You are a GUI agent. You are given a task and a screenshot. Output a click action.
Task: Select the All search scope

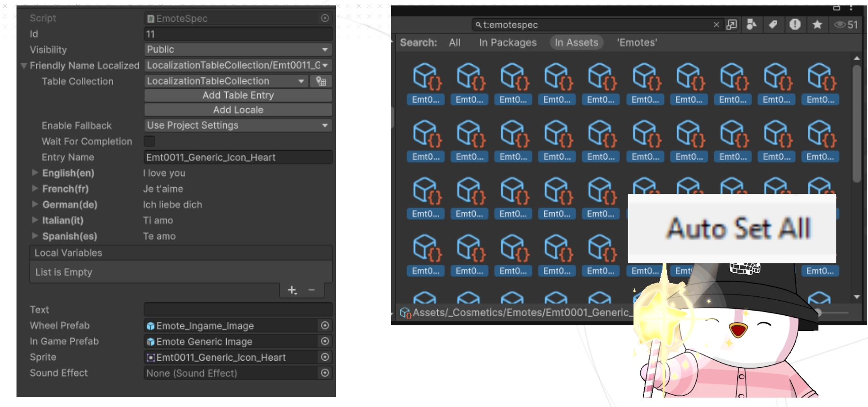pos(455,43)
